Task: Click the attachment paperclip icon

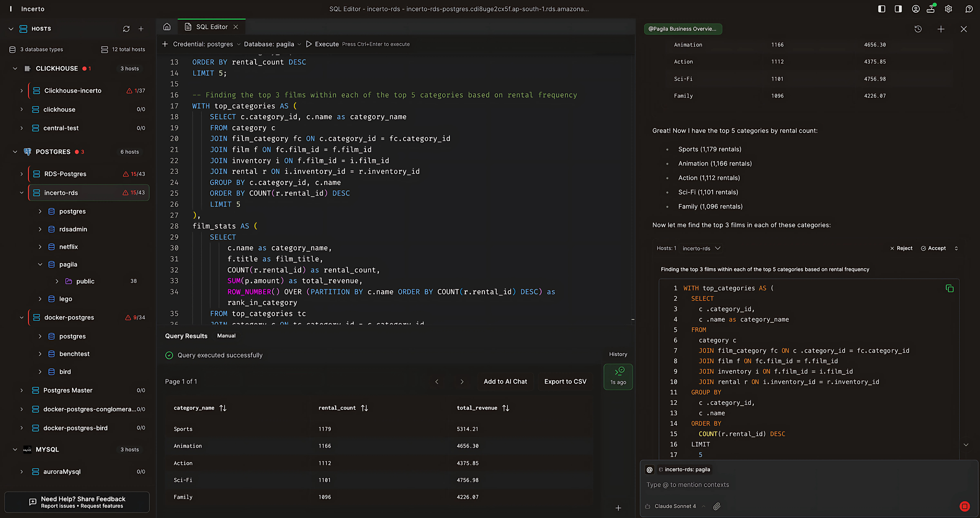Action: pos(717,506)
